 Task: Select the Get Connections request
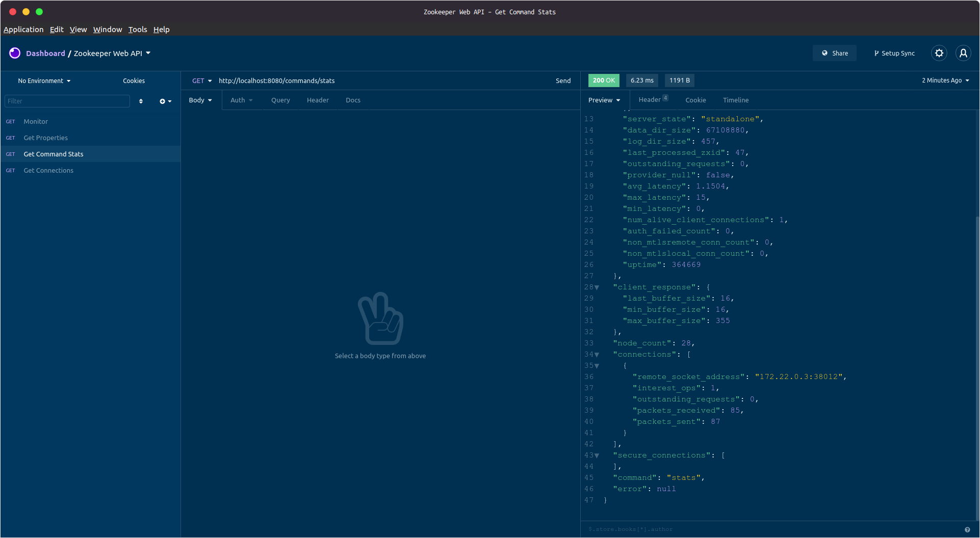(x=90, y=170)
